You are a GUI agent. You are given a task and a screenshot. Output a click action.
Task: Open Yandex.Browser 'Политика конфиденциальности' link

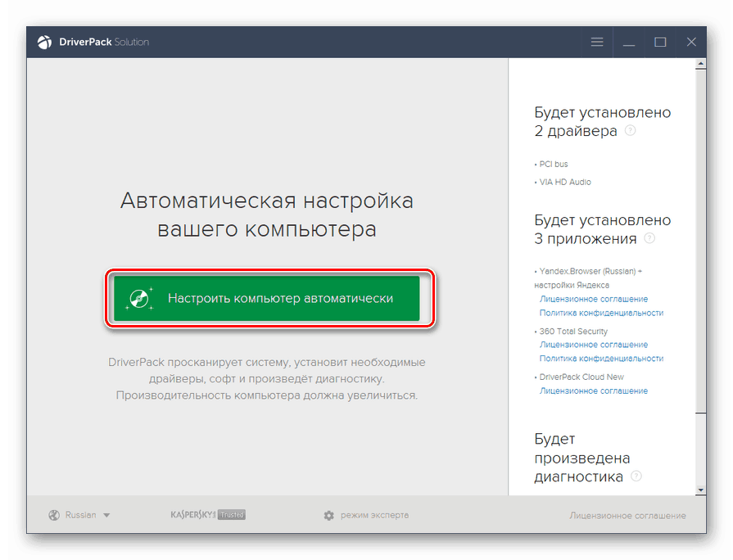(602, 313)
